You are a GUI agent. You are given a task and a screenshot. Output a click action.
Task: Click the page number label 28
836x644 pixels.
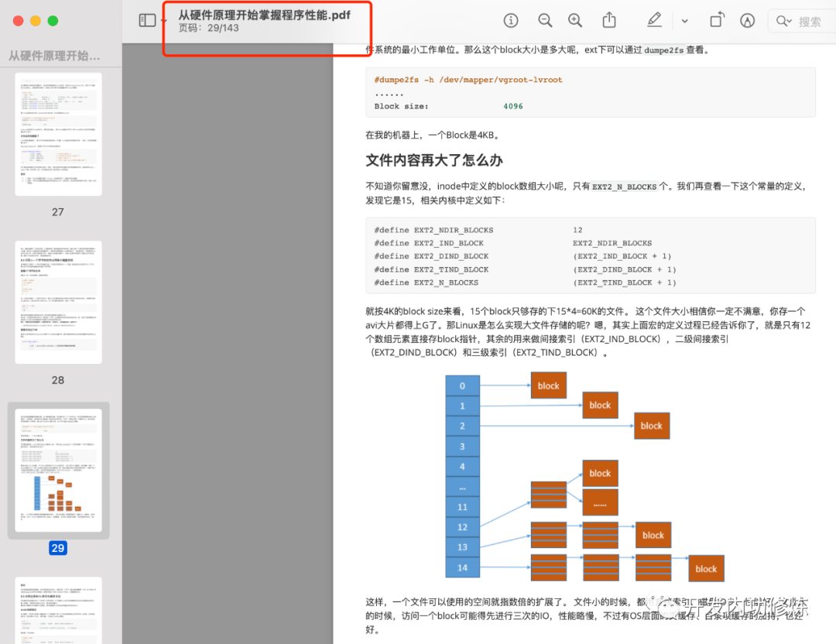(57, 380)
